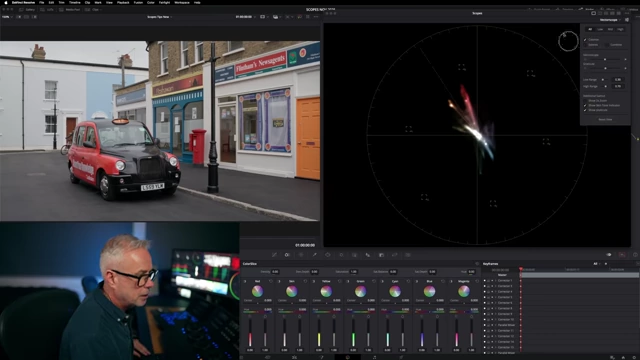Open the Power Window palette icon

[328, 255]
